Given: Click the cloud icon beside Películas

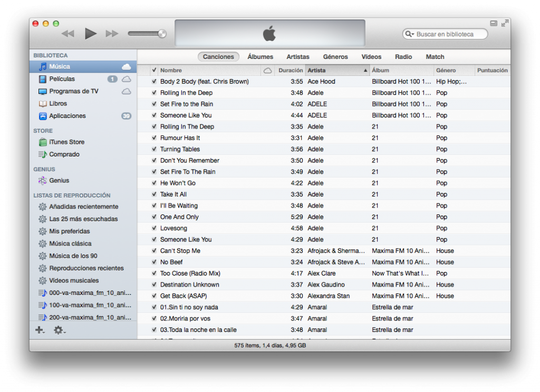Looking at the screenshot, I should click(127, 79).
